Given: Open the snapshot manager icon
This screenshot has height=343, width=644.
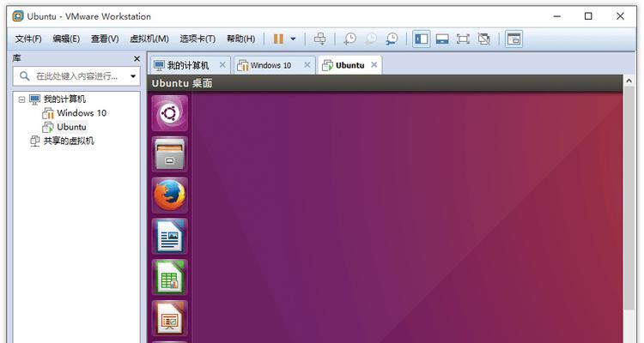Looking at the screenshot, I should (x=392, y=39).
